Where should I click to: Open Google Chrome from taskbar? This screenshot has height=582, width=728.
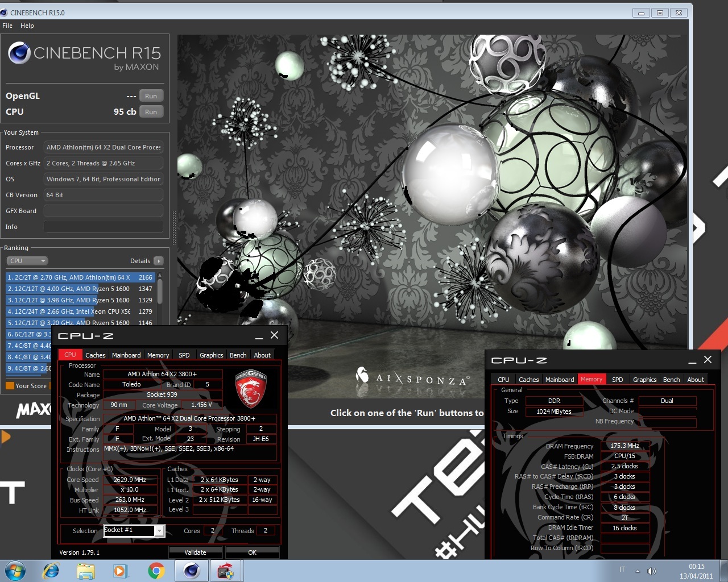156,571
